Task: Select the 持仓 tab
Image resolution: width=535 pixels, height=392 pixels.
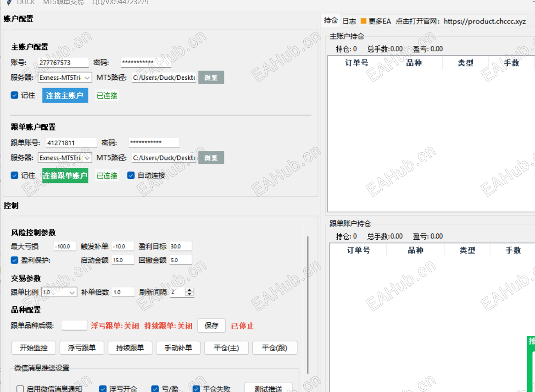Action: pyautogui.click(x=330, y=21)
